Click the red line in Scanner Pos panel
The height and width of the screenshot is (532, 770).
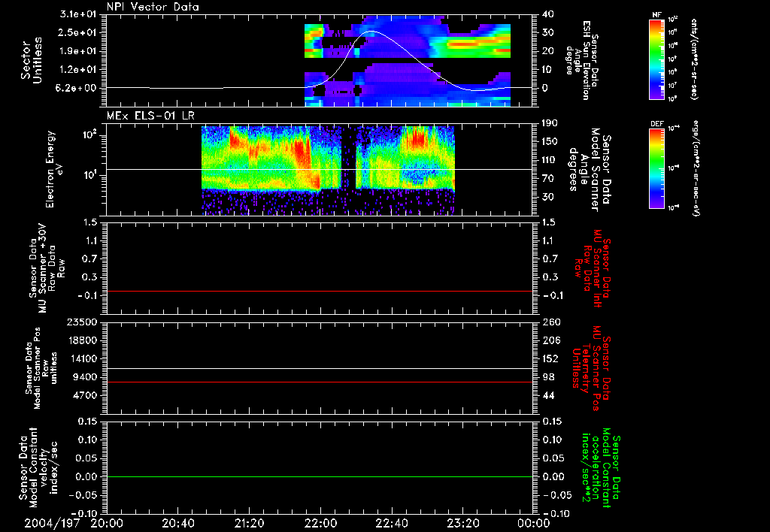click(320, 382)
